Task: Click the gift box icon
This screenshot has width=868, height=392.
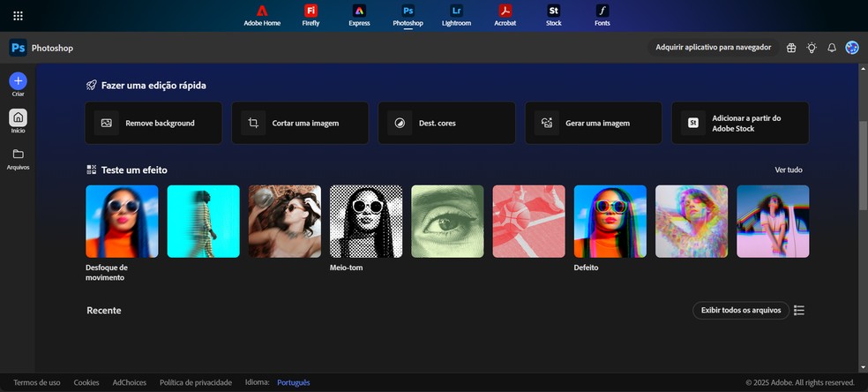Action: click(791, 48)
